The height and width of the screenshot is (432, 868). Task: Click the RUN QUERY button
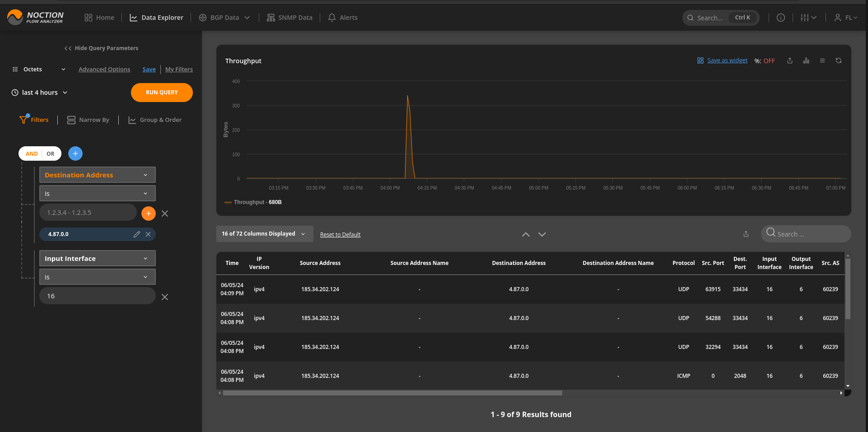click(x=162, y=93)
